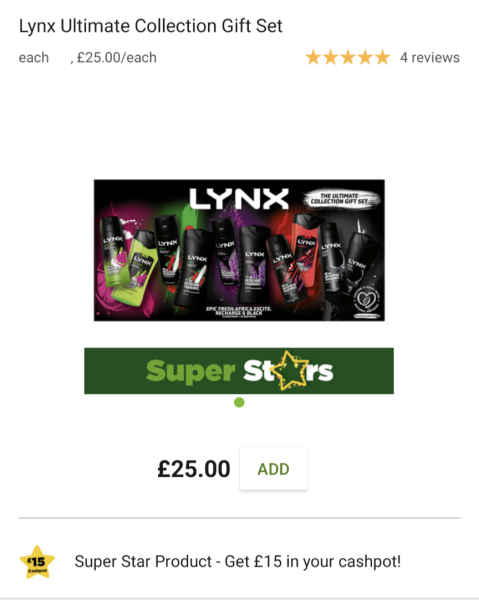This screenshot has height=600, width=479.
Task: Click the Super Stars green banner
Action: tap(239, 371)
